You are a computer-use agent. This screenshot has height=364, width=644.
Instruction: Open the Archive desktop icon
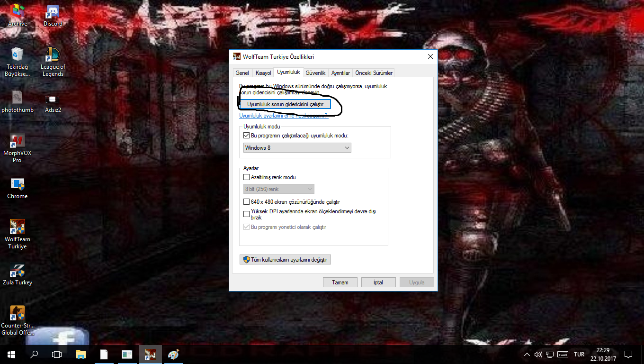point(18,15)
